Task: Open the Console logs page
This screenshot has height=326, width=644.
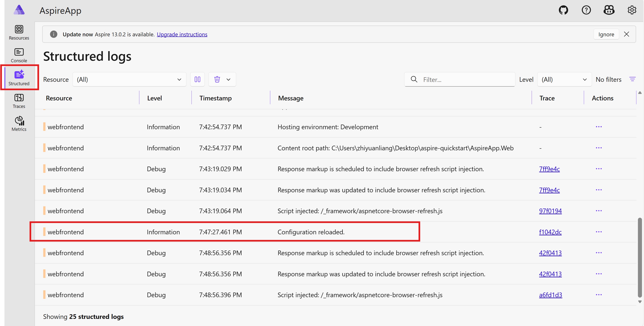Action: click(x=19, y=55)
